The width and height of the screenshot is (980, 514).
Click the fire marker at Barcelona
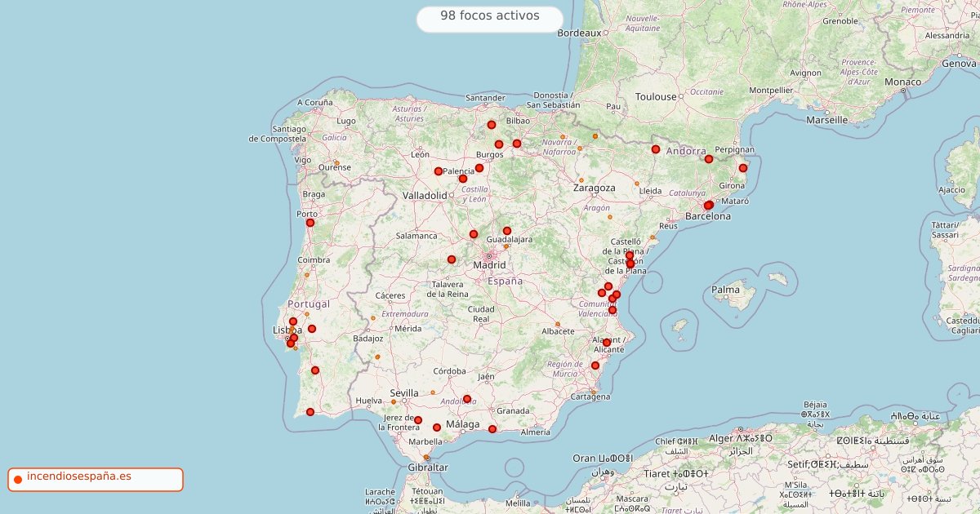point(708,206)
